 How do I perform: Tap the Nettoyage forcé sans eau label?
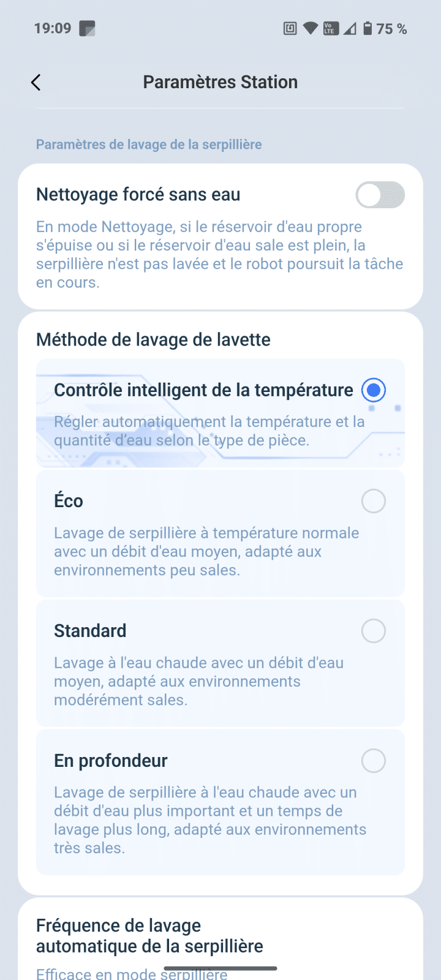click(x=138, y=195)
